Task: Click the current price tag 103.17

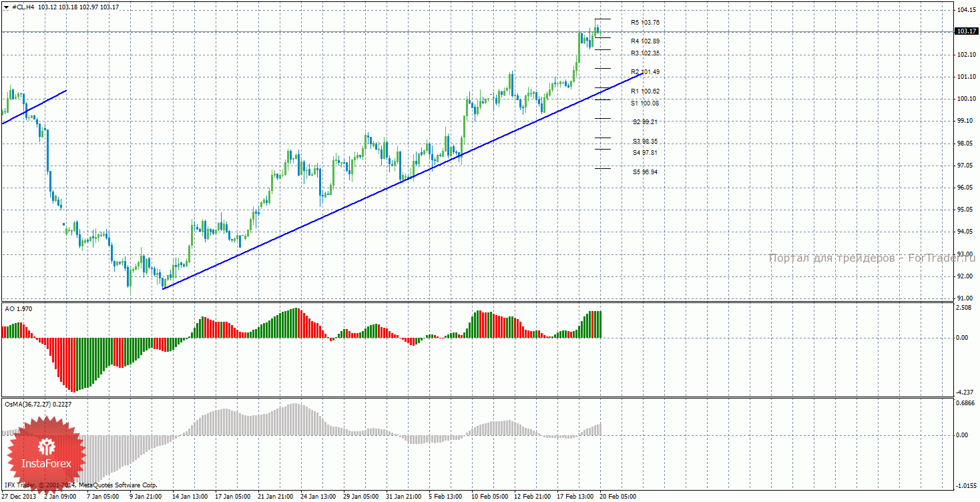Action: [x=966, y=31]
